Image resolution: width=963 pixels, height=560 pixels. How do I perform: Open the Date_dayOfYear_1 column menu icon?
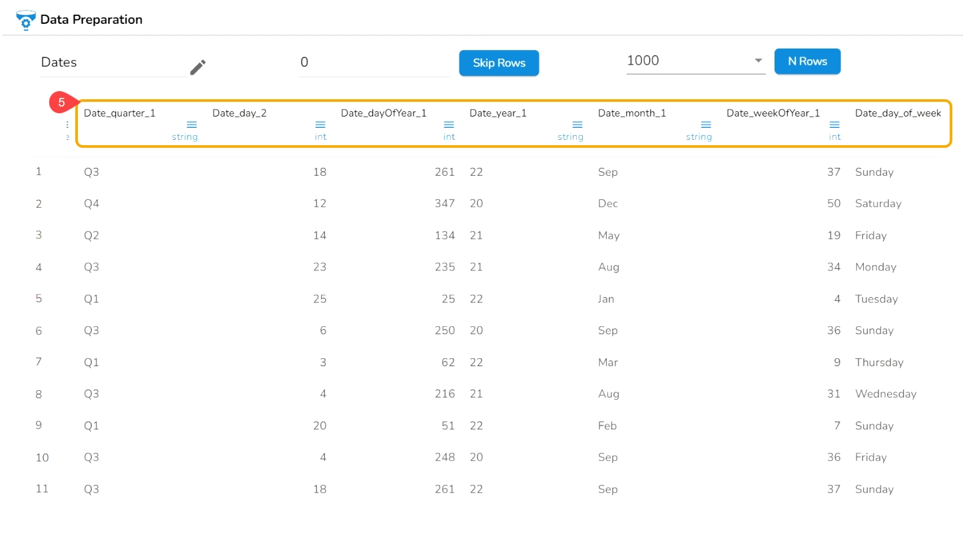[x=449, y=125]
